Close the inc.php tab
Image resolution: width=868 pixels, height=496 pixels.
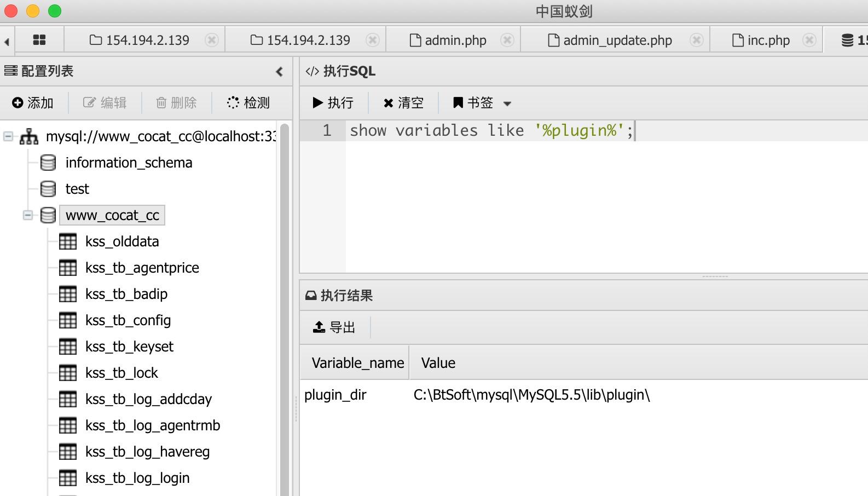[x=809, y=40]
